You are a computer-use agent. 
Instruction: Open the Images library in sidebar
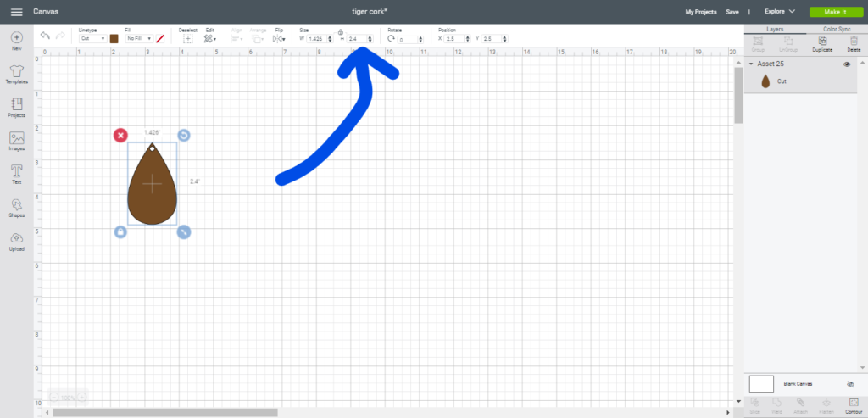coord(16,140)
